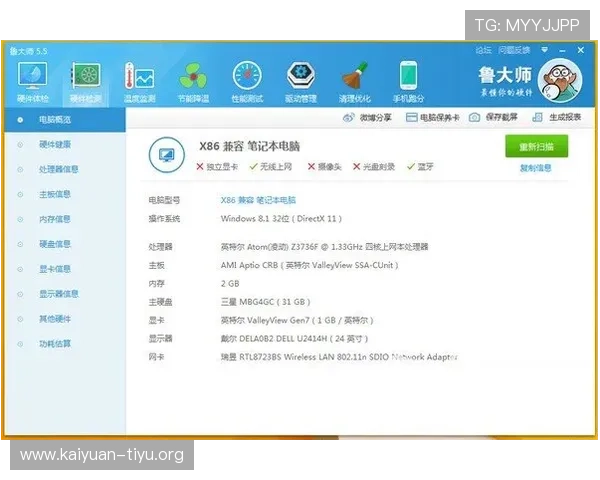The width and height of the screenshot is (600, 480).
Task: Open the 问题反馈 feedback link
Action: [x=514, y=50]
